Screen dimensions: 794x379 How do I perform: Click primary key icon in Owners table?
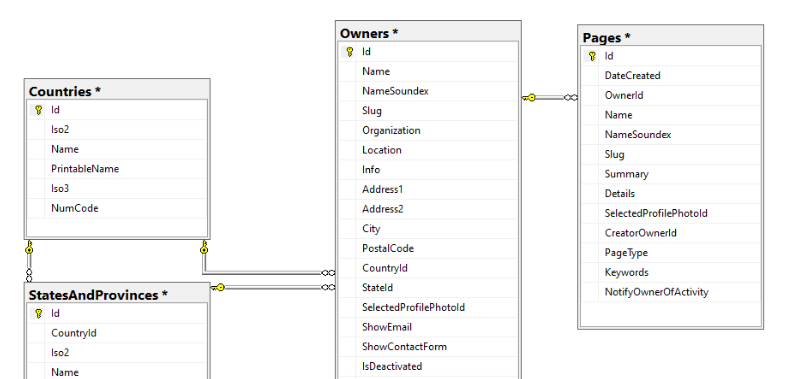[x=349, y=52]
